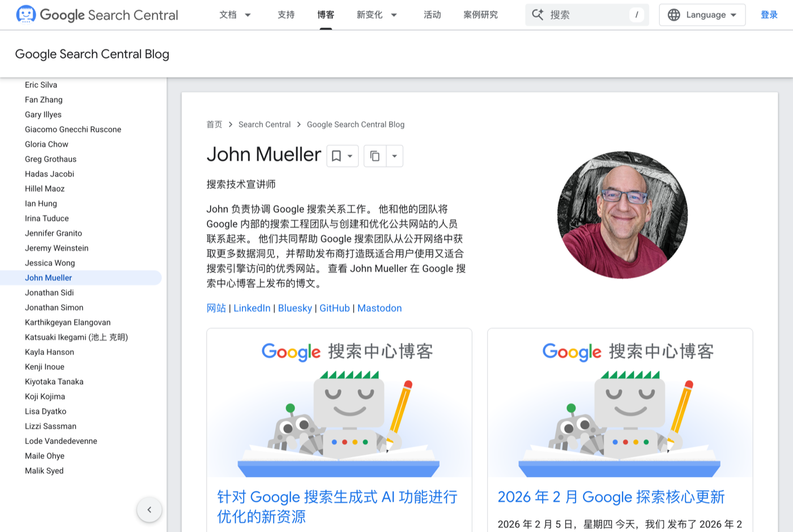Open the Language dropdown

point(702,15)
